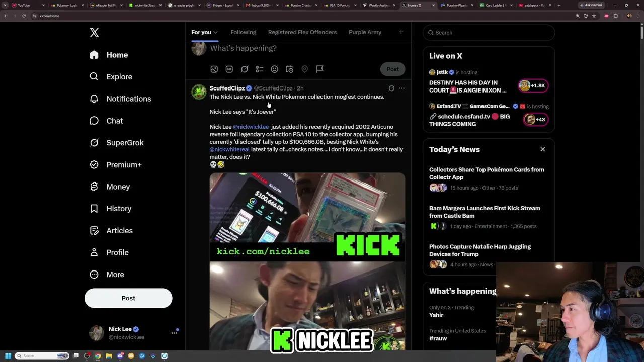
Task: Open Natalie Harp Juggling Devices news story
Action: coord(489,256)
